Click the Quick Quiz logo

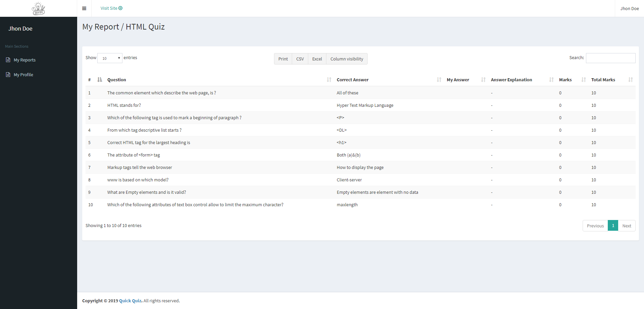point(38,8)
